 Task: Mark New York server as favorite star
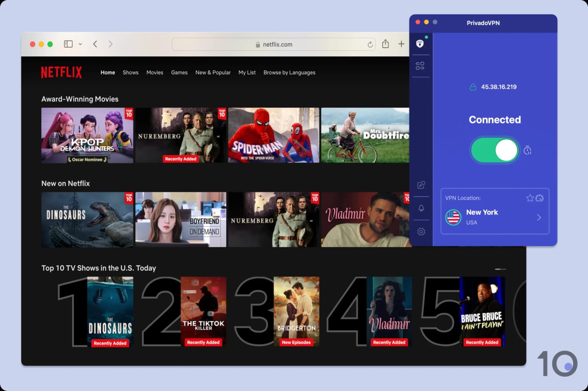coord(530,198)
